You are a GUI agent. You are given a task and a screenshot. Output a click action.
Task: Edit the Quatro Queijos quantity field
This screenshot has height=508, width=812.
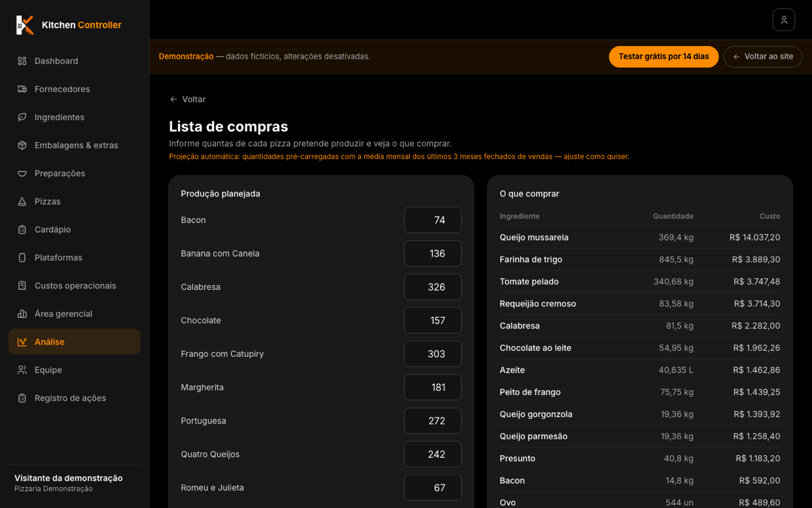click(433, 454)
